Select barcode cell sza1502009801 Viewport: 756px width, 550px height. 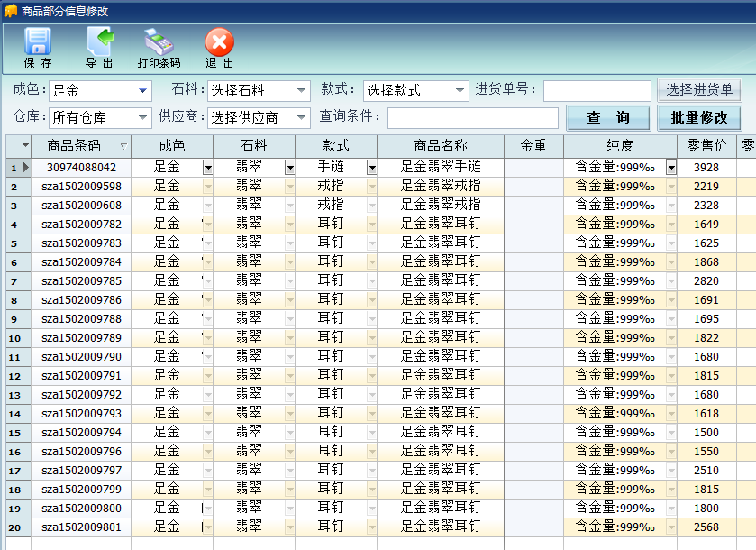click(81, 527)
